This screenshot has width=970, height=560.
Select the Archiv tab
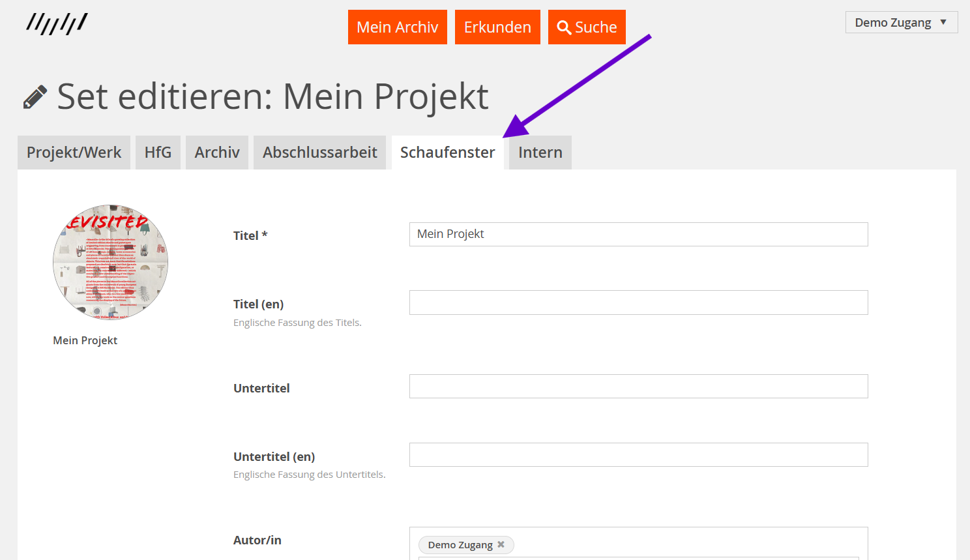click(x=216, y=152)
